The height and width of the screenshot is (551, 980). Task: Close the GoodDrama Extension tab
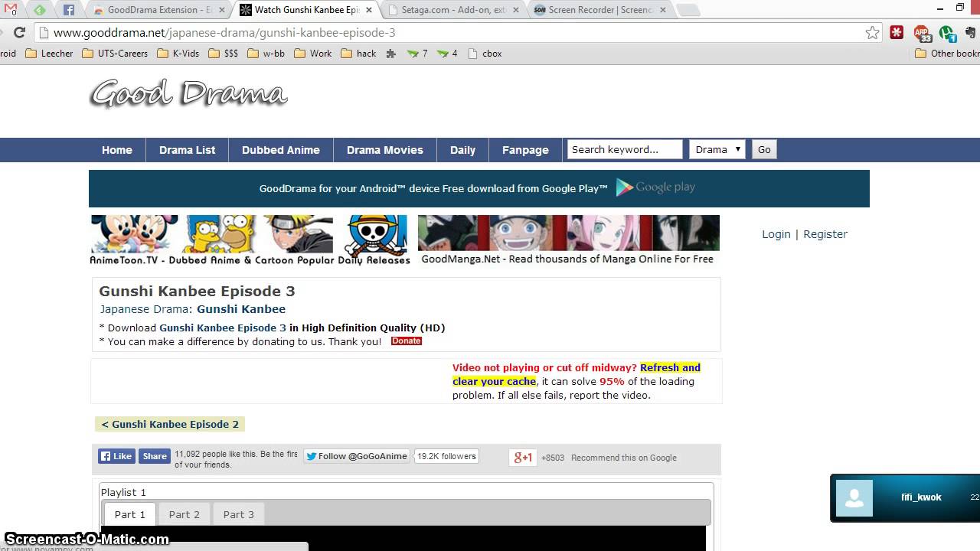click(221, 10)
